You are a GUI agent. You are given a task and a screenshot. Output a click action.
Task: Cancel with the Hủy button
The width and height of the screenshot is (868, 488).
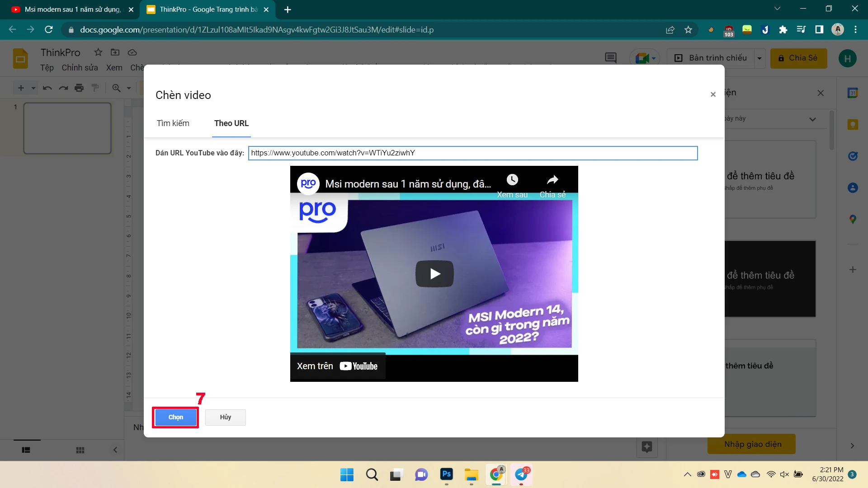point(226,417)
